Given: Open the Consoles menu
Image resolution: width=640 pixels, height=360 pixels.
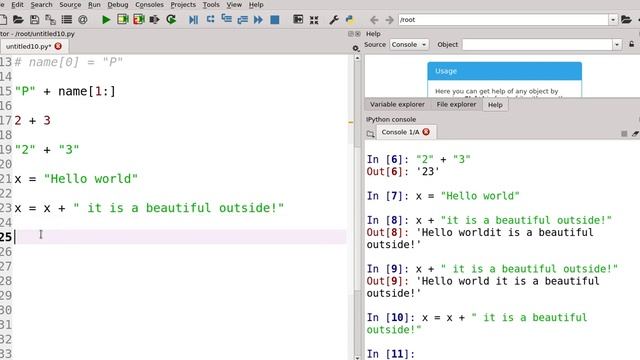Looking at the screenshot, I should point(149,4).
